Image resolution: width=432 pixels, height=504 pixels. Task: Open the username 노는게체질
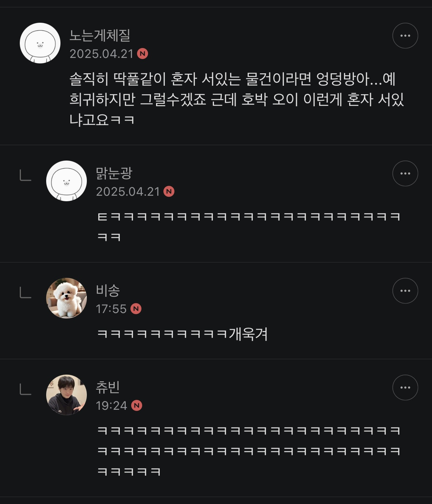pos(100,35)
